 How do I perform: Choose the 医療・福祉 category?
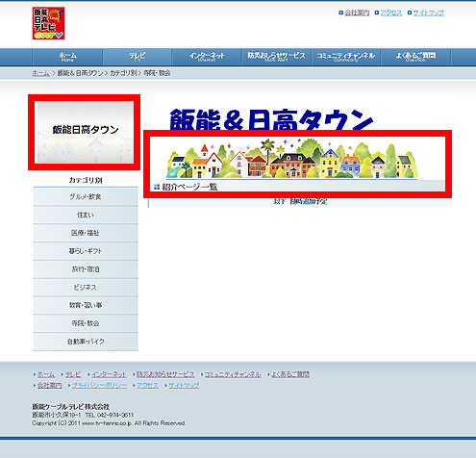tap(86, 233)
